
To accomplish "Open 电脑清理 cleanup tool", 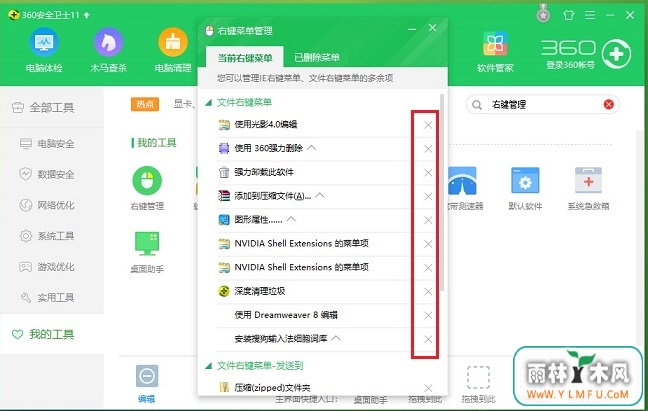I will click(173, 50).
